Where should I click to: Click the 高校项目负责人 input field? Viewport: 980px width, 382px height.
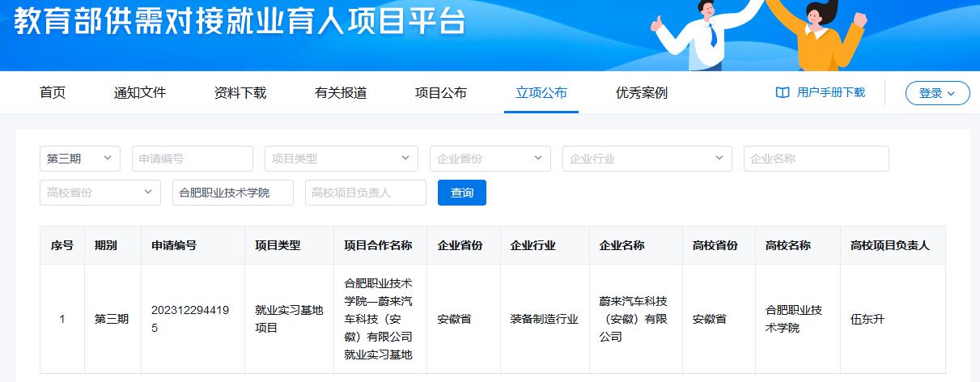coord(365,193)
